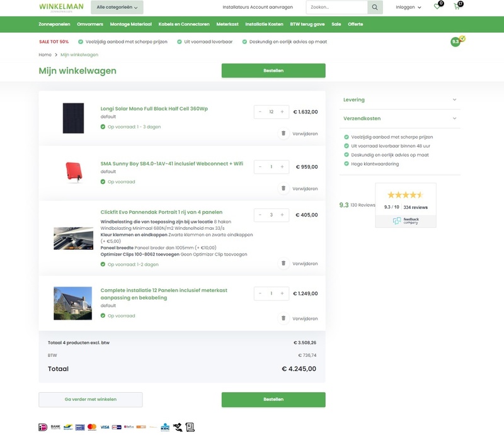Open Sale menu item
The width and height of the screenshot is (504, 435).
coord(336,24)
